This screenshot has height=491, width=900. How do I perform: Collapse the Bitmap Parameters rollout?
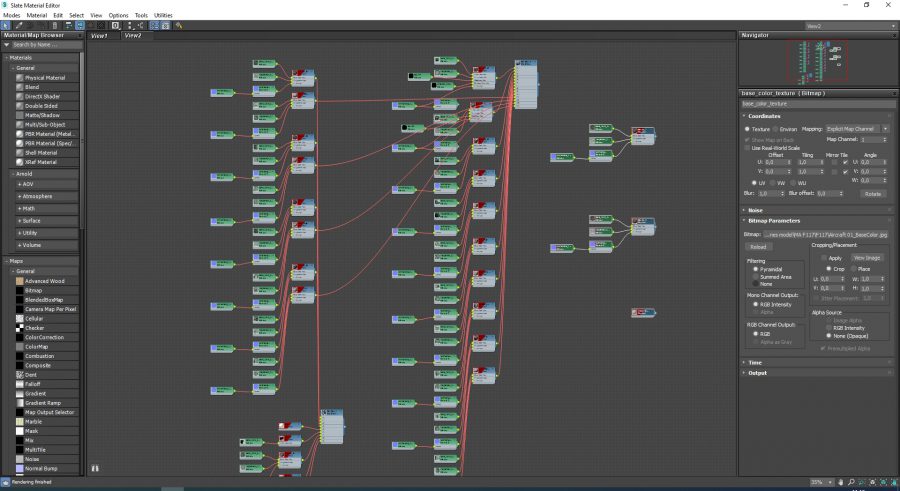pyautogui.click(x=773, y=221)
